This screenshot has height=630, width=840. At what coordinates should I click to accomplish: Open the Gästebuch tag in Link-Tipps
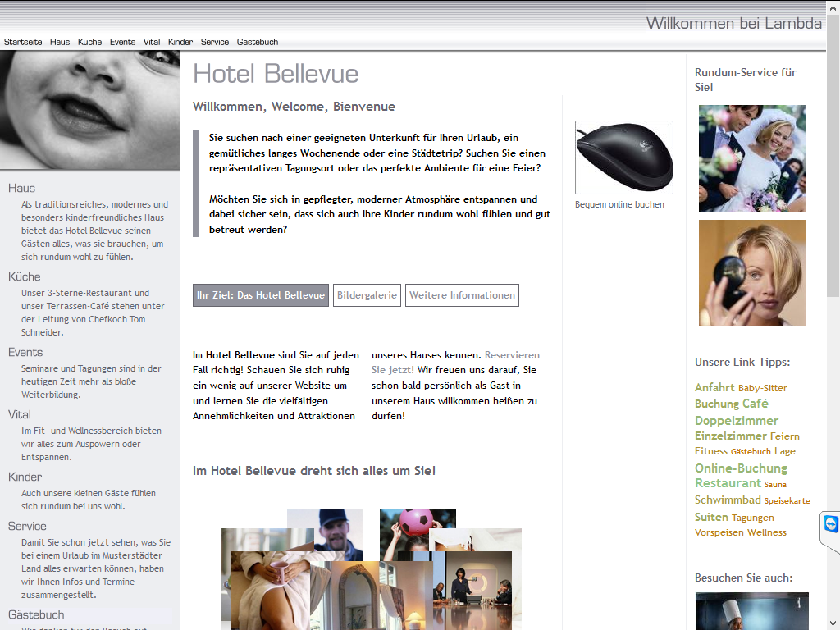pyautogui.click(x=751, y=452)
